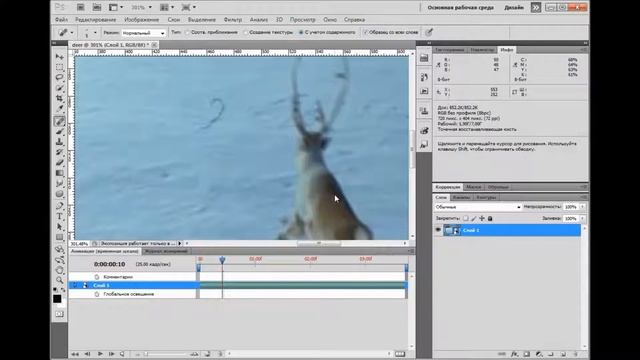Select the Eyedropper tool
The height and width of the screenshot is (360, 640).
[x=60, y=109]
